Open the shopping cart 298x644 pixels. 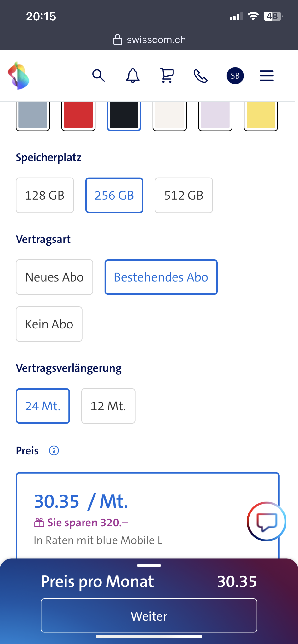167,75
